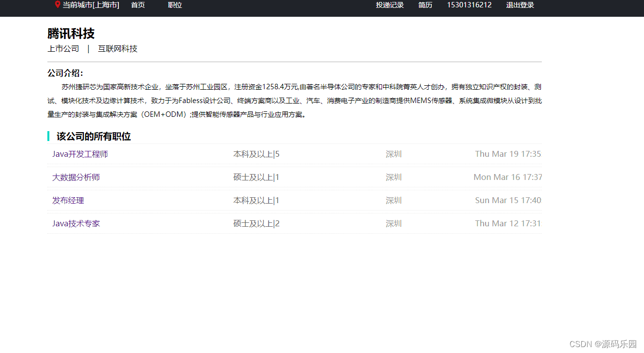Open the 首页 menu item
The image size is (644, 353).
pos(138,5)
